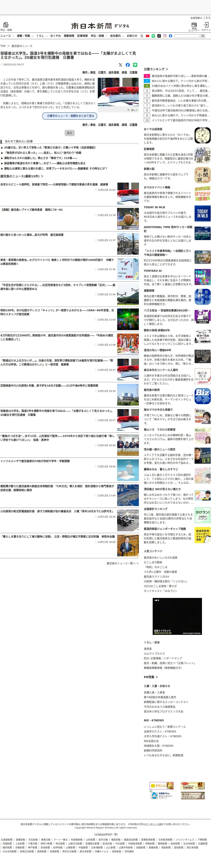
Task: Share the article on LINE
Action: point(135,65)
